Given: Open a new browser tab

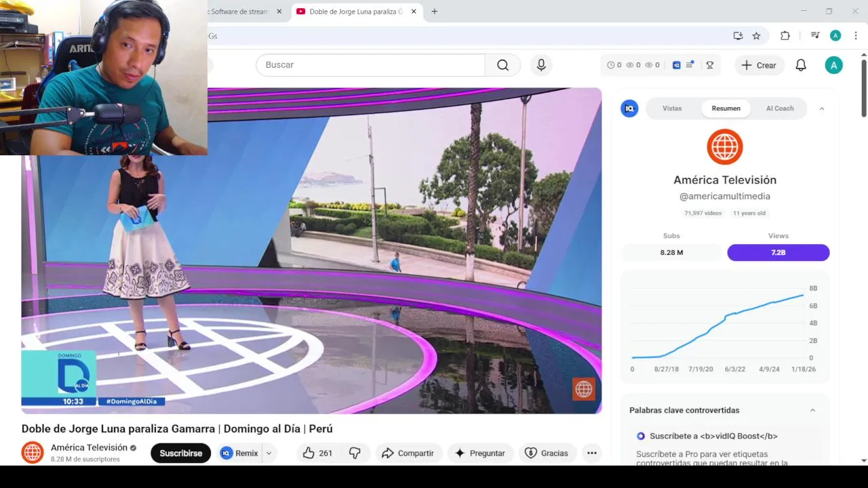Looking at the screenshot, I should tap(435, 12).
